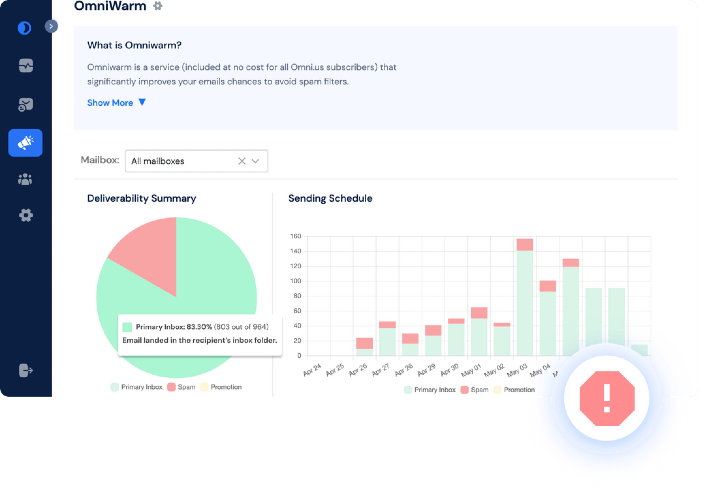Click the Show More link
The height and width of the screenshot is (500, 705).
[x=110, y=103]
